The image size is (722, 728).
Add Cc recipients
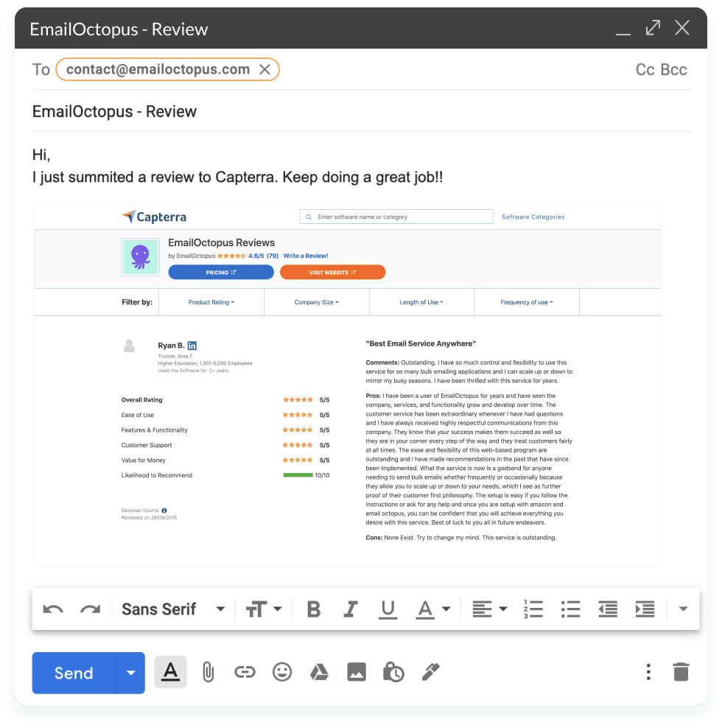pos(645,70)
